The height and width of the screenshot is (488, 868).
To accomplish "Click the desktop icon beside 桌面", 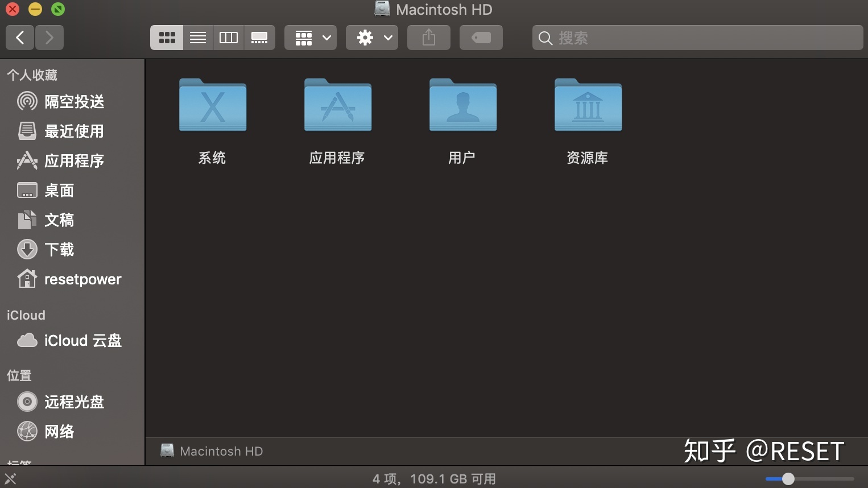I will (x=27, y=190).
